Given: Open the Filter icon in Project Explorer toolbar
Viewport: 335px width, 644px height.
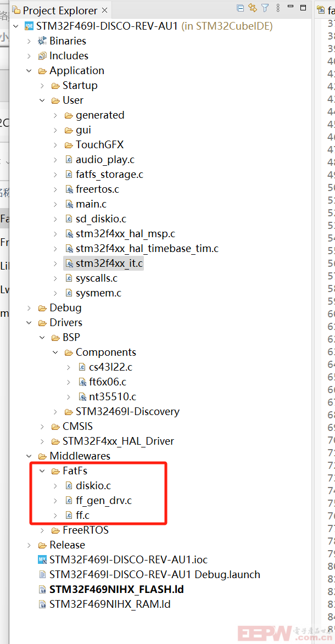Looking at the screenshot, I should pyautogui.click(x=265, y=8).
